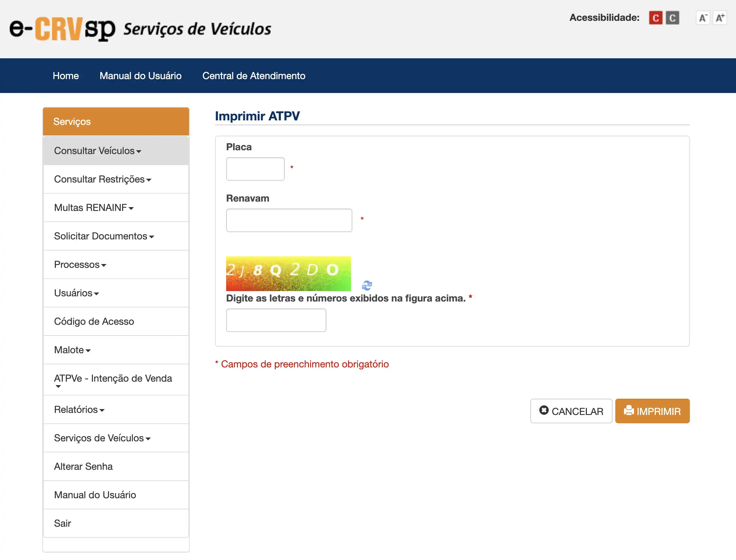Click the e-CRVsp logo

[62, 29]
